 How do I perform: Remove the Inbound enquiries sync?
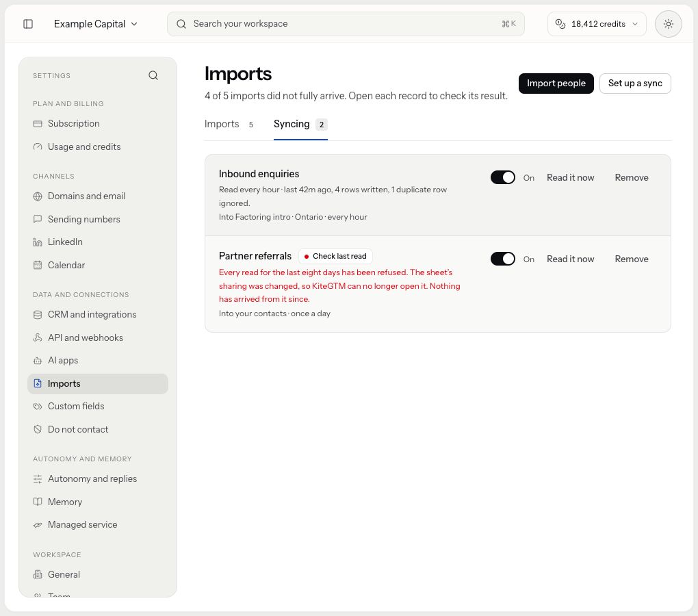point(631,177)
